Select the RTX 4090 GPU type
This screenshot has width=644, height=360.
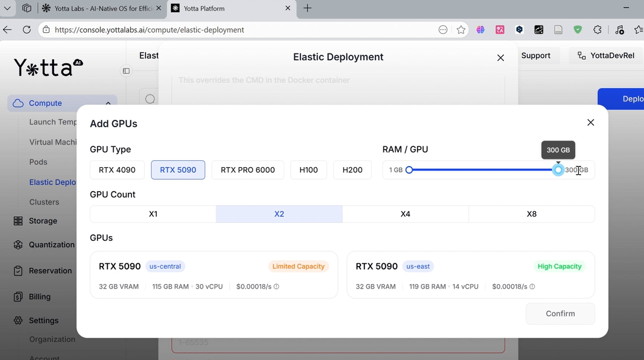[x=117, y=170]
